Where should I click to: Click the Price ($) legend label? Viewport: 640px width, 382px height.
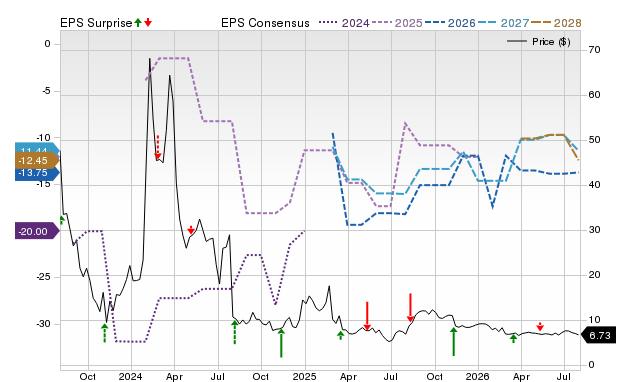click(x=551, y=42)
